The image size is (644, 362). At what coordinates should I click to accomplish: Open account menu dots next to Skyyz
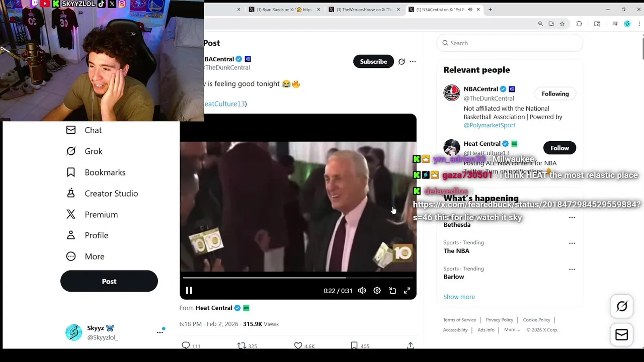tap(160, 332)
